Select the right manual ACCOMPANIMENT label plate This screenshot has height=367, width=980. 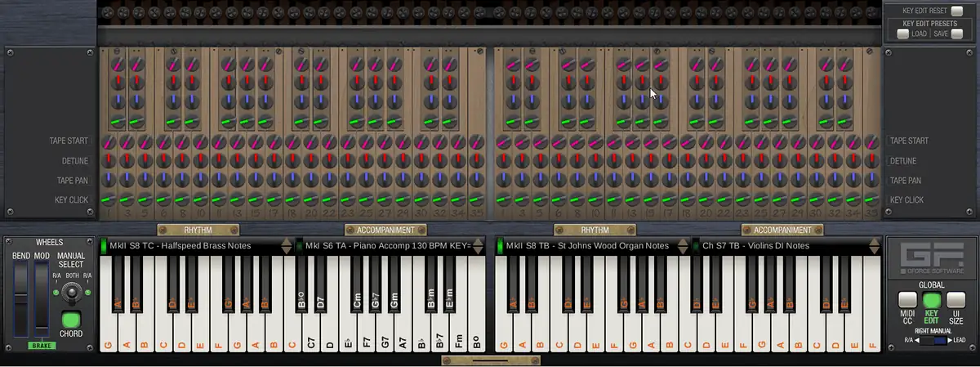(x=782, y=230)
